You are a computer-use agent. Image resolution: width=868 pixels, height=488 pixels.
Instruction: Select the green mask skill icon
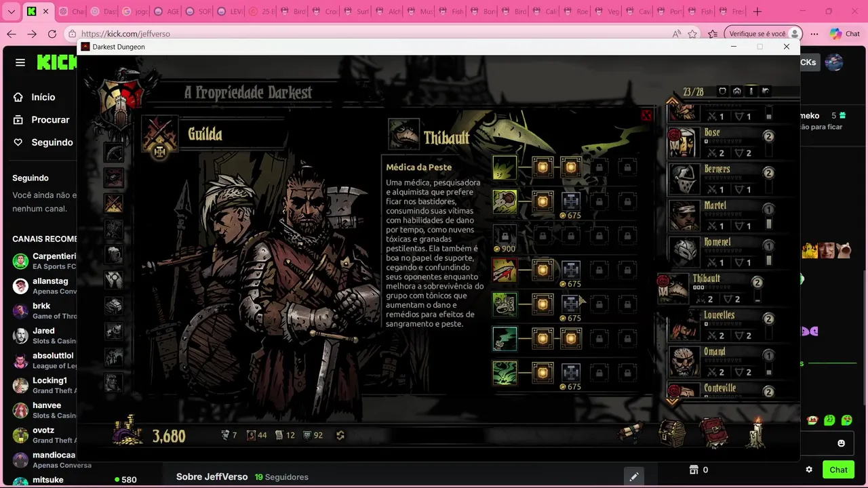coord(505,304)
